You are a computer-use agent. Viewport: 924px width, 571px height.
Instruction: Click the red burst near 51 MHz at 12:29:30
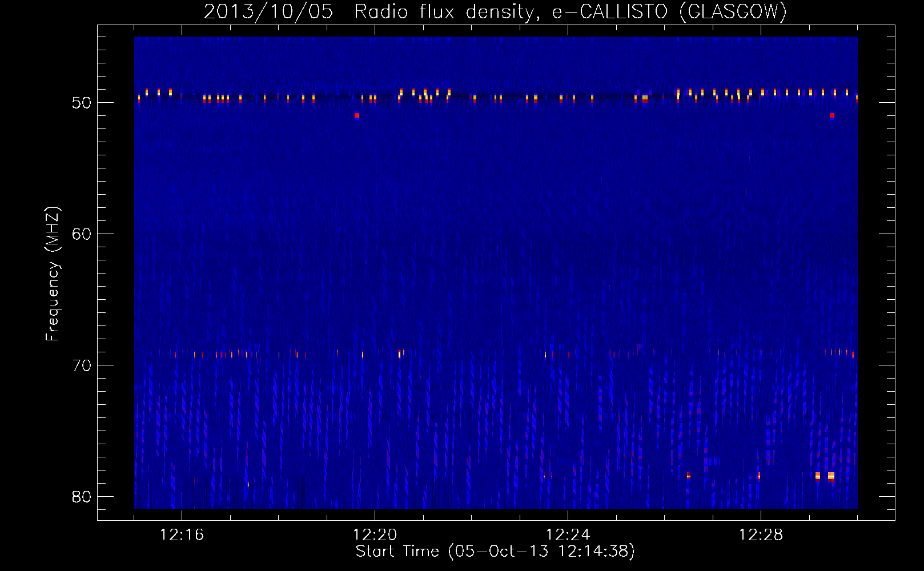click(832, 115)
